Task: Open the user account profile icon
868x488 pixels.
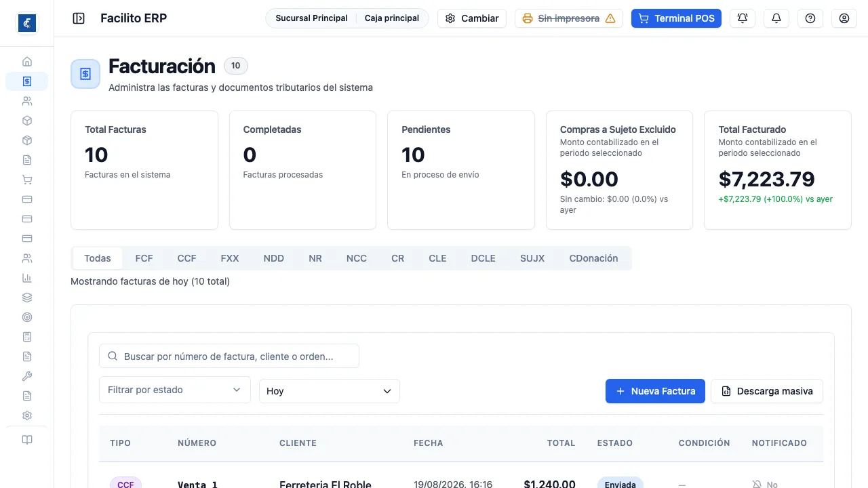Action: click(x=844, y=18)
